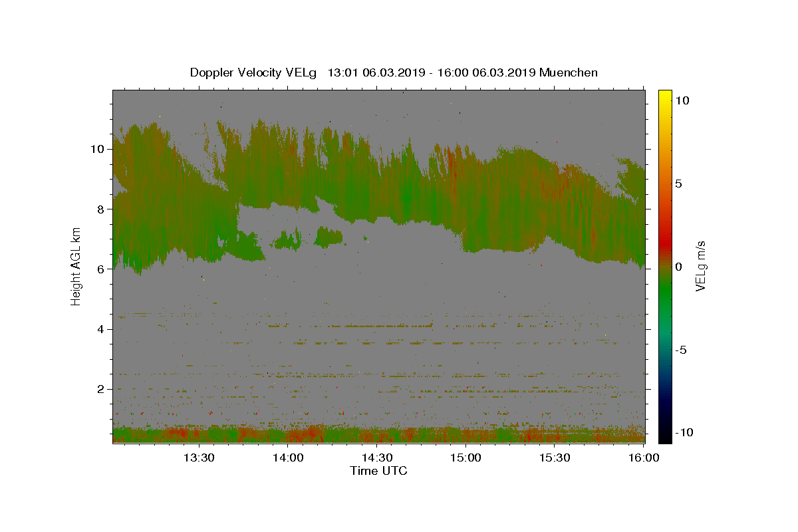Click the height tick label 4
798x532 pixels.
[x=100, y=329]
